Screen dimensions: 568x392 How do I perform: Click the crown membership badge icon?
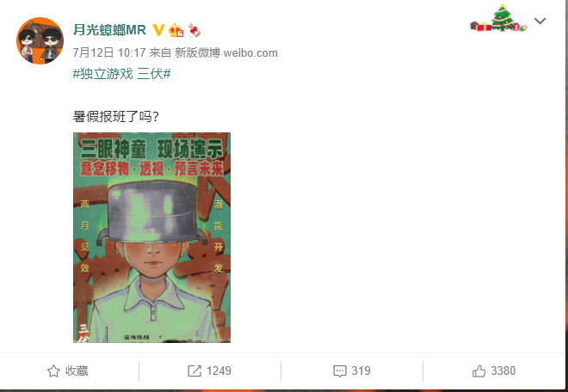pyautogui.click(x=176, y=30)
